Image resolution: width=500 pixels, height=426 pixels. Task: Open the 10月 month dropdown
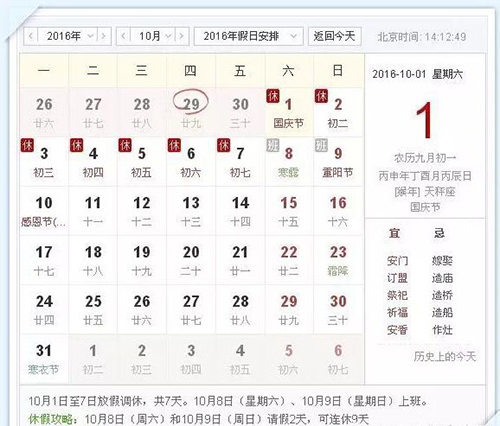pyautogui.click(x=153, y=36)
